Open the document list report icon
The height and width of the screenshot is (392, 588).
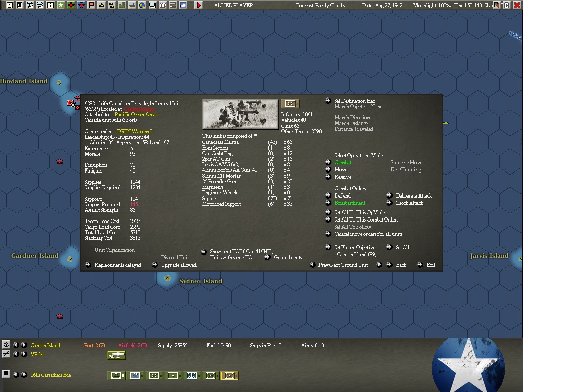point(20,5)
